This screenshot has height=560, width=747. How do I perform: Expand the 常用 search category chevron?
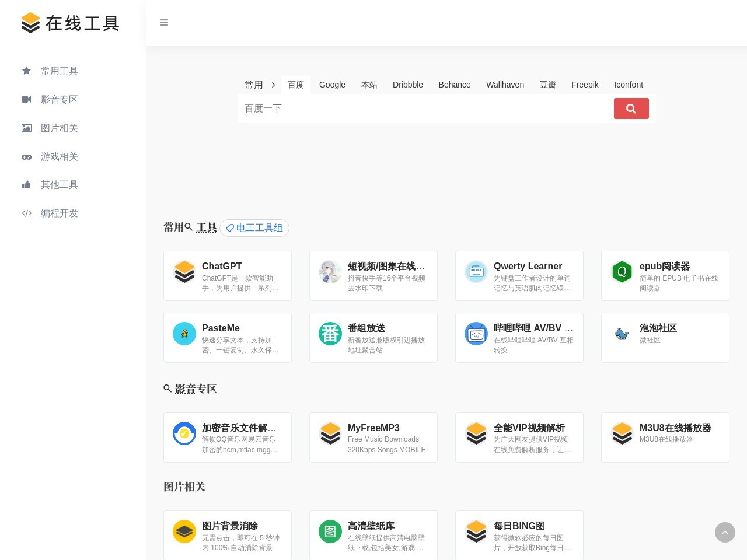click(x=273, y=85)
